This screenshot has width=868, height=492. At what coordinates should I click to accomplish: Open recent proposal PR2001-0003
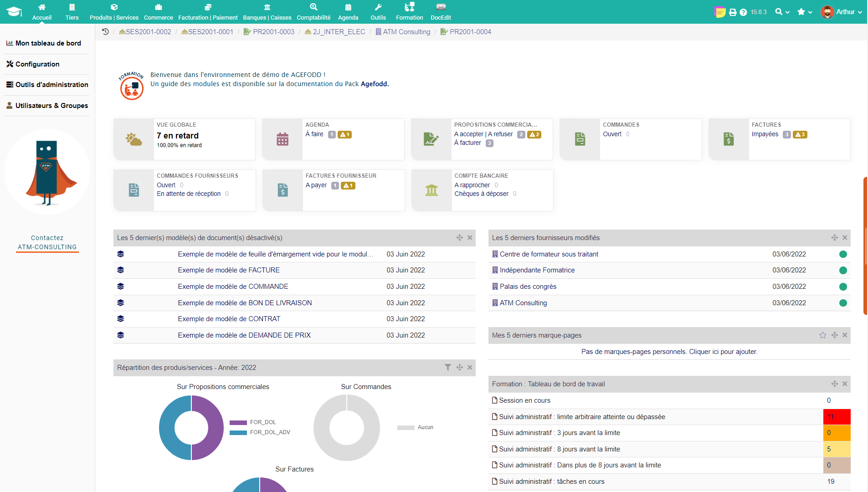269,32
